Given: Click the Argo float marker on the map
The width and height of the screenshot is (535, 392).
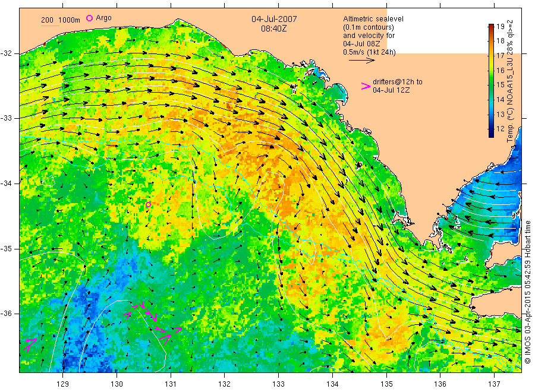Looking at the screenshot, I should click(148, 204).
